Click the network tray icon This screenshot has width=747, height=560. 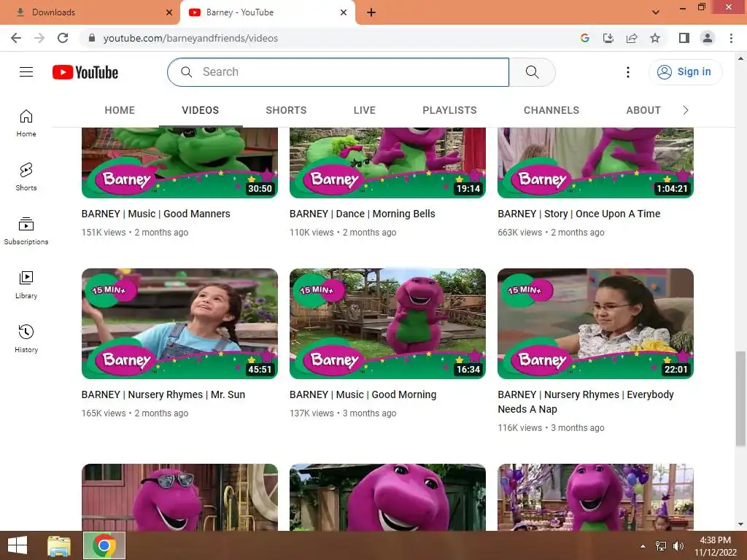point(661,546)
